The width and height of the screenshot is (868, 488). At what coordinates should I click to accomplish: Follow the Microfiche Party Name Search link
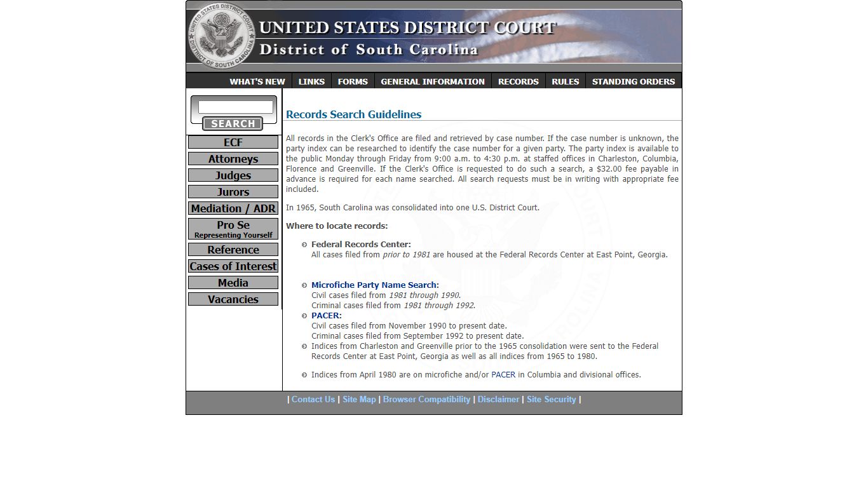[x=375, y=285]
